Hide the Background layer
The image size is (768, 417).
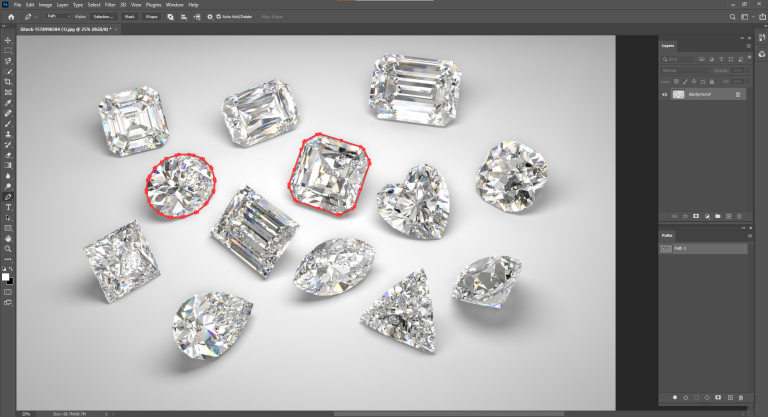pyautogui.click(x=665, y=94)
